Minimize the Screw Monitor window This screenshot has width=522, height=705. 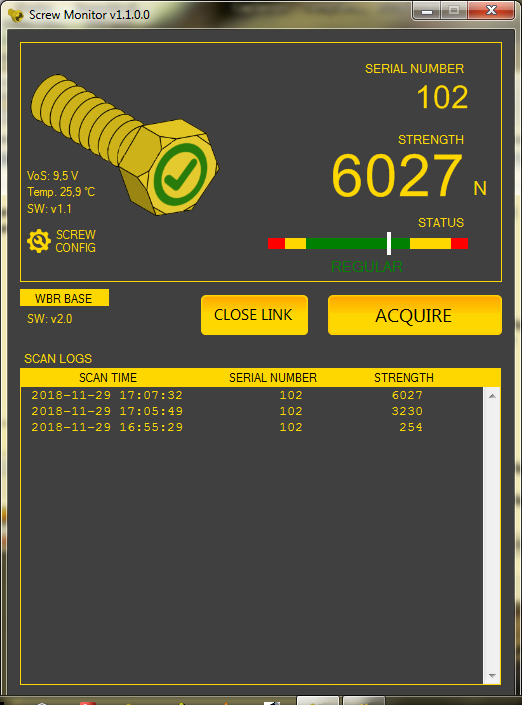coord(427,11)
